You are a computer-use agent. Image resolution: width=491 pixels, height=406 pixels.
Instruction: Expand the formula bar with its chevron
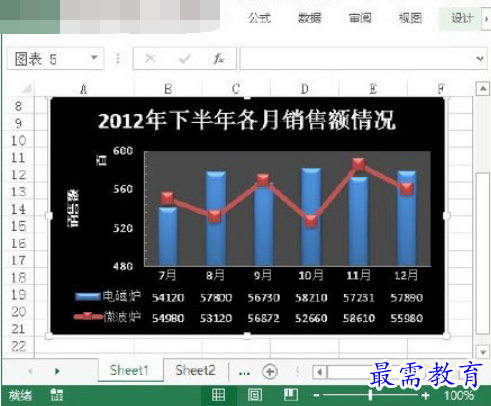pos(480,59)
